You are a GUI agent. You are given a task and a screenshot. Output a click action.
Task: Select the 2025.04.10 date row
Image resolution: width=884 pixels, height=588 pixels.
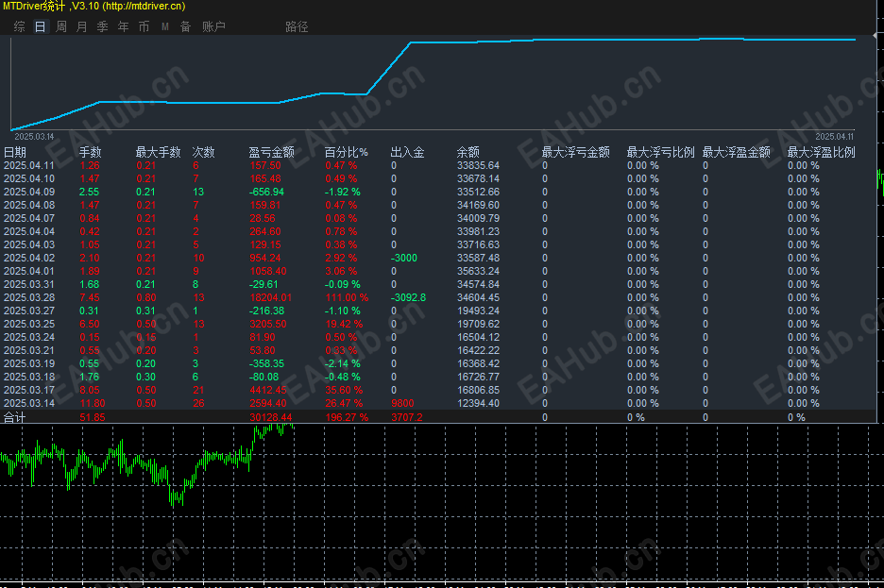pos(28,178)
